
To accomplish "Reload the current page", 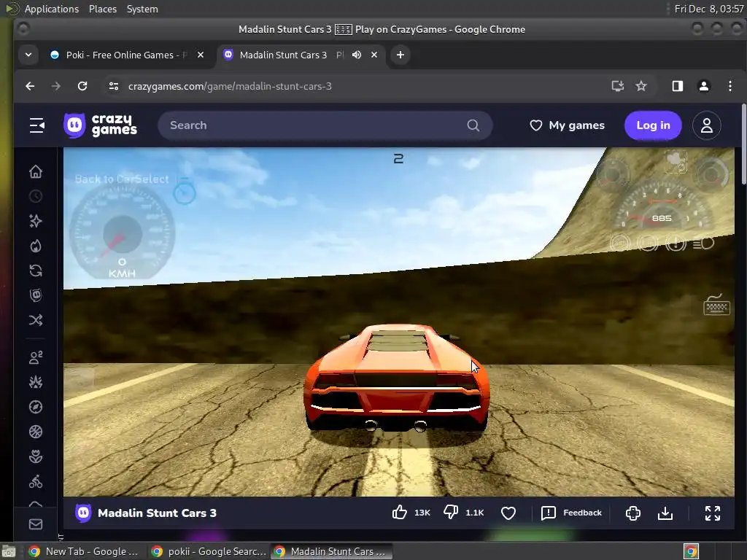I will (82, 86).
